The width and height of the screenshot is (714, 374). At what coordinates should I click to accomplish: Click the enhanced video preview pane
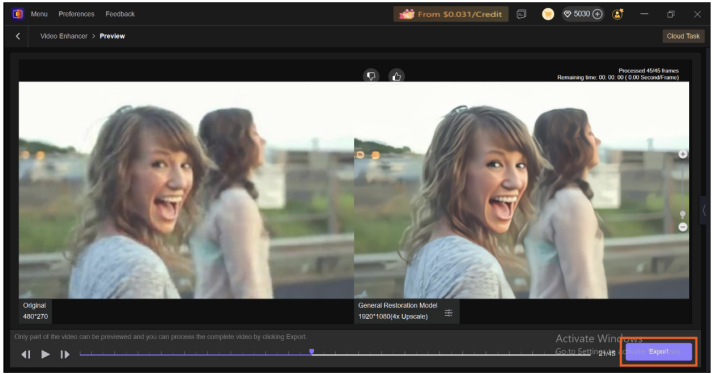pyautogui.click(x=521, y=190)
